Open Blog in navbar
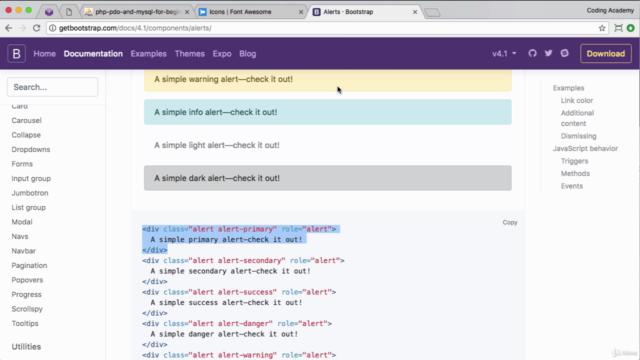The width and height of the screenshot is (640, 360). (x=248, y=53)
